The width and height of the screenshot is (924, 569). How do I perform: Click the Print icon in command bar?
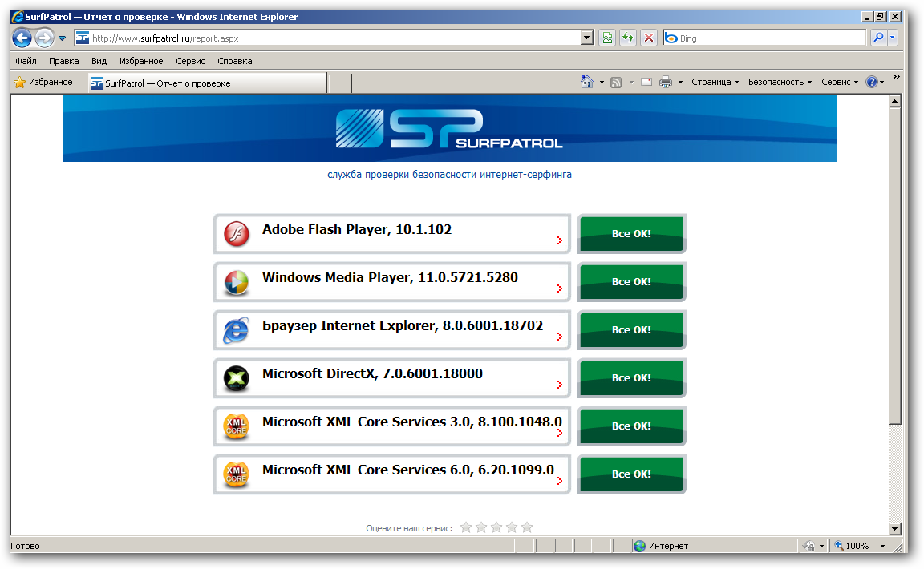665,82
